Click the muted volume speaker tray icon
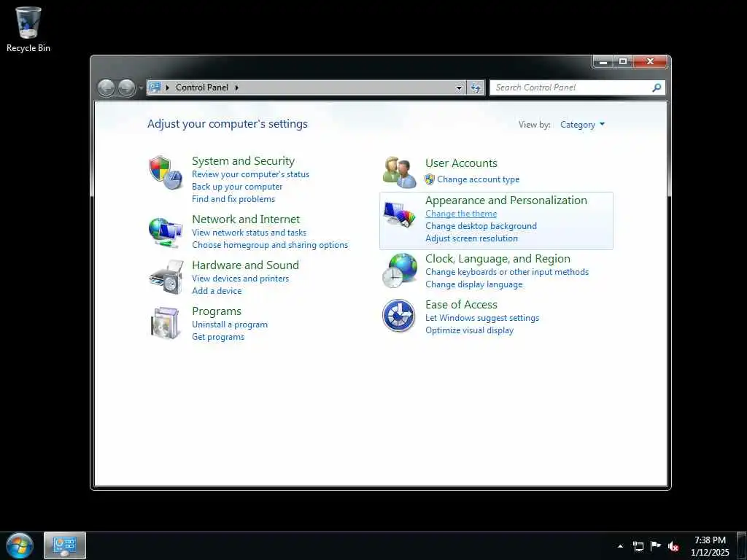The width and height of the screenshot is (747, 560). point(673,546)
